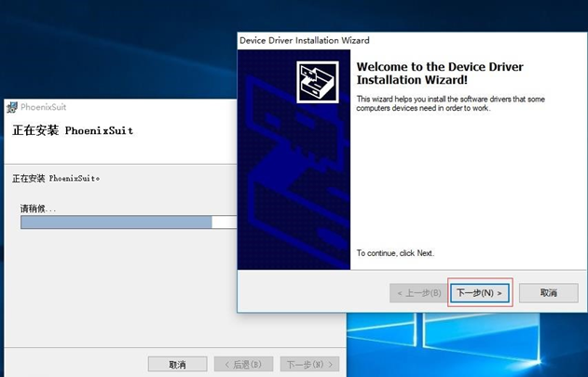Click the blue wizard banner artwork
Image resolution: width=588 pixels, height=377 pixels.
[x=294, y=160]
